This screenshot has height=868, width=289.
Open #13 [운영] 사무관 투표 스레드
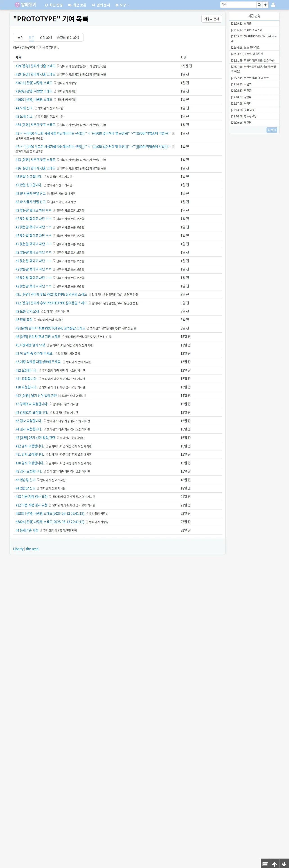coord(35,160)
